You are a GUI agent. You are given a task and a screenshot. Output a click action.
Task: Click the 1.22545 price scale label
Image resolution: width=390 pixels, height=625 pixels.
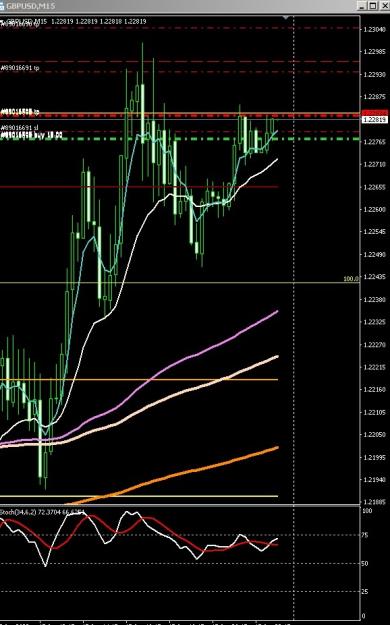click(374, 232)
